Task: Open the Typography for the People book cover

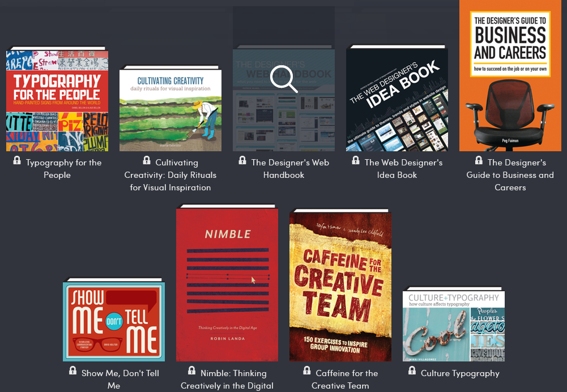Action: click(x=57, y=99)
